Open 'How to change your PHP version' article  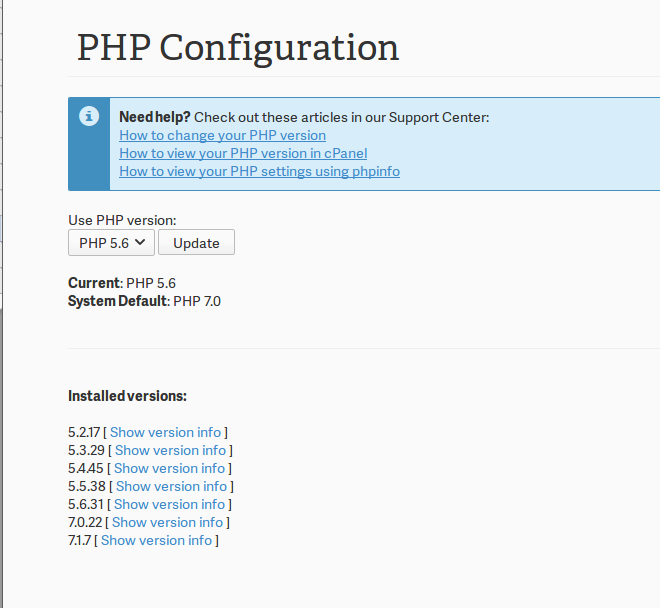(222, 135)
